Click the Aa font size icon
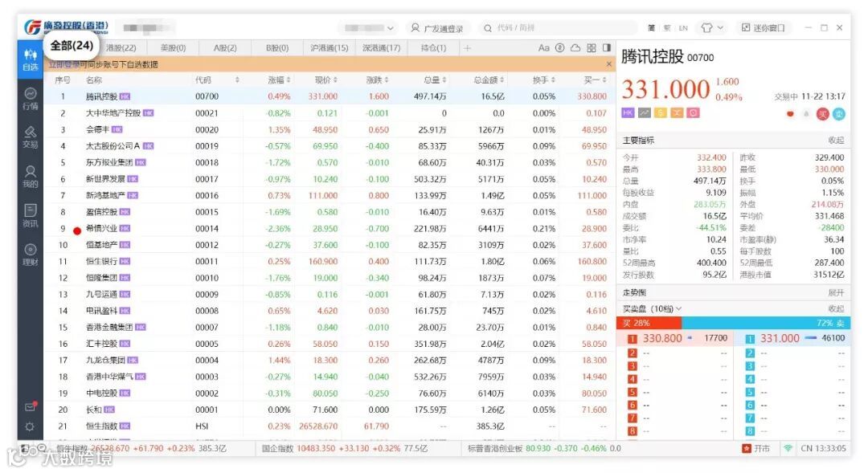 (x=543, y=48)
